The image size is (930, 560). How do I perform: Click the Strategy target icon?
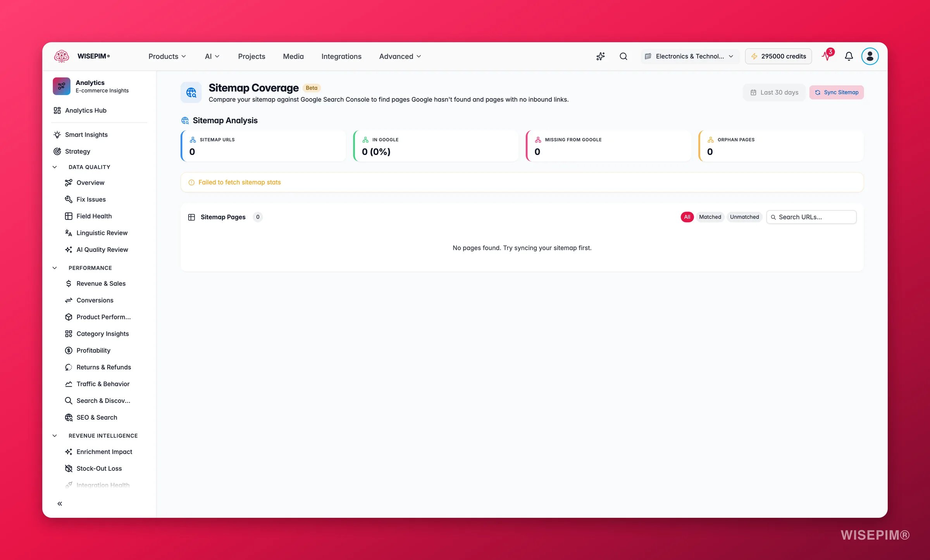click(57, 151)
